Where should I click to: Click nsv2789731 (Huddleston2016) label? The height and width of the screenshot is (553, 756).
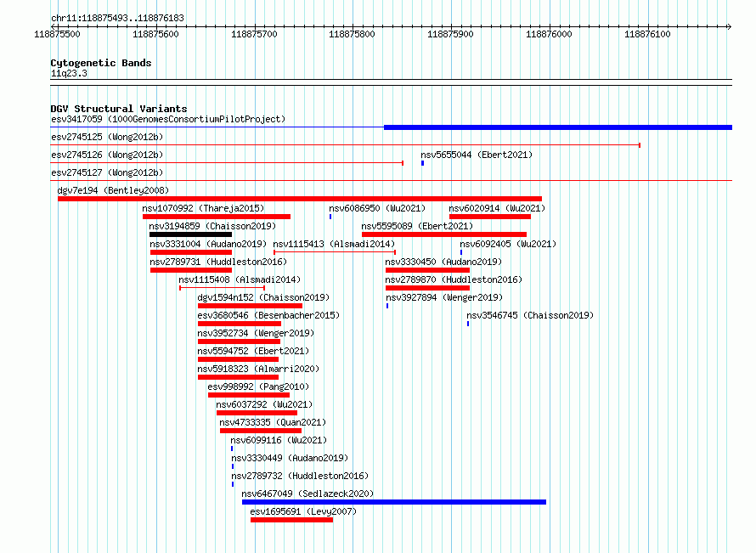(218, 262)
